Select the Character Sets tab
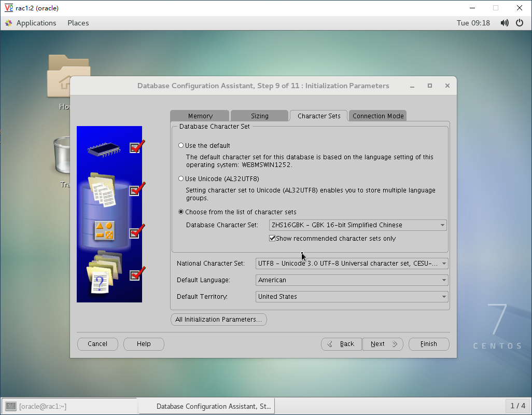The width and height of the screenshot is (532, 415). pyautogui.click(x=318, y=116)
